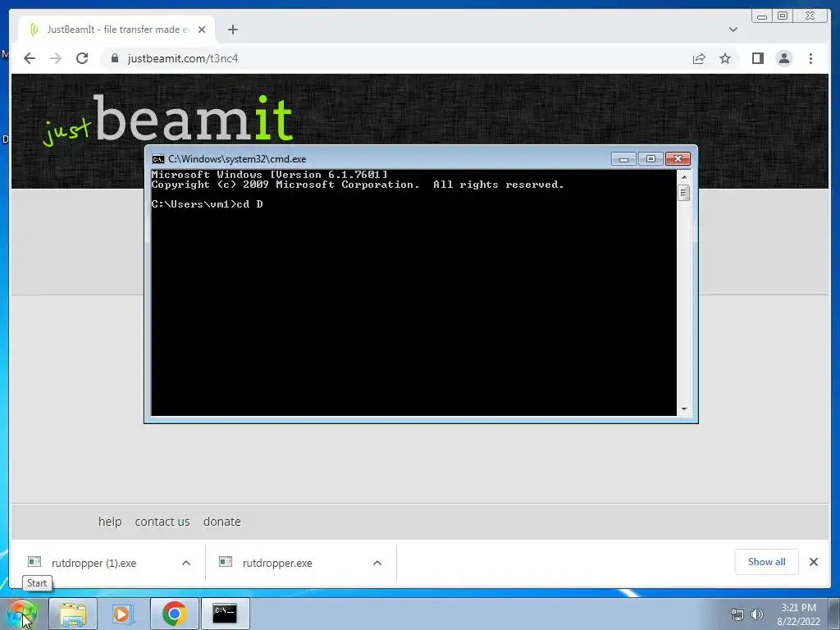
Task: Close the JustBeamIt tab
Action: [x=202, y=30]
